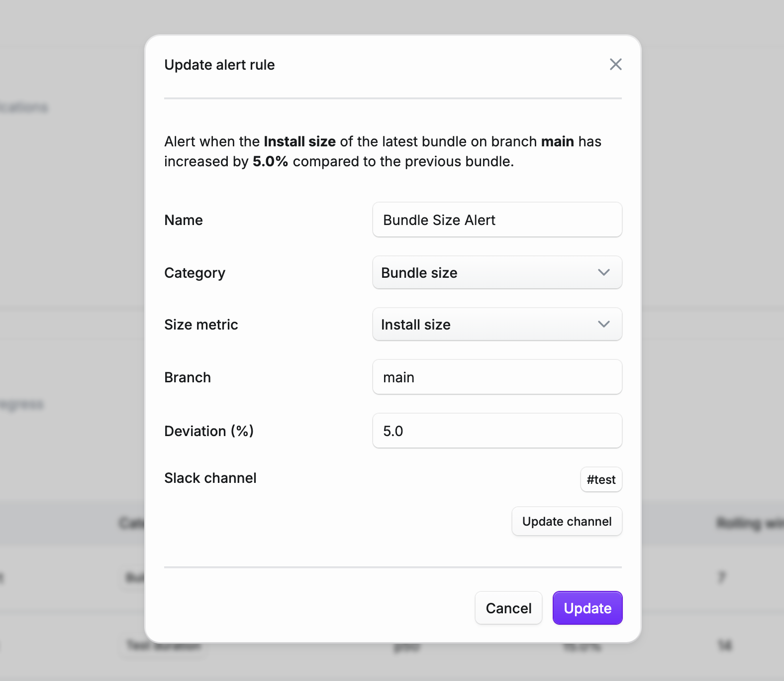Viewport: 784px width, 681px height.
Task: Click the Name label
Action: (x=183, y=220)
